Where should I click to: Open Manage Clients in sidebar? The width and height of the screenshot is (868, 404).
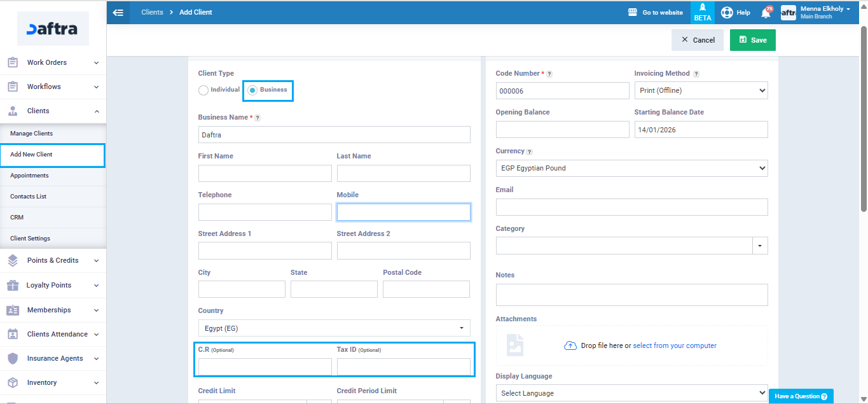[x=32, y=134]
